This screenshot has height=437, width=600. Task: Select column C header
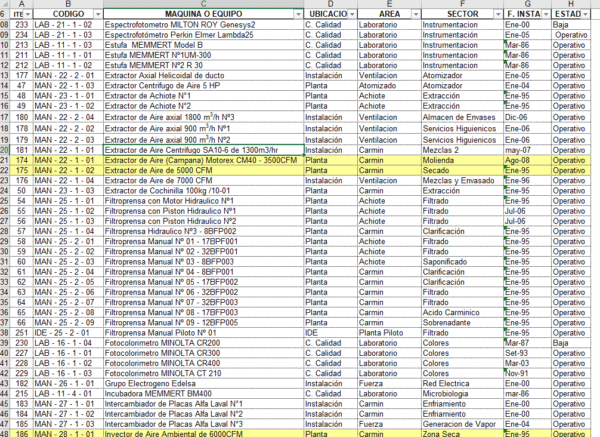pyautogui.click(x=204, y=4)
